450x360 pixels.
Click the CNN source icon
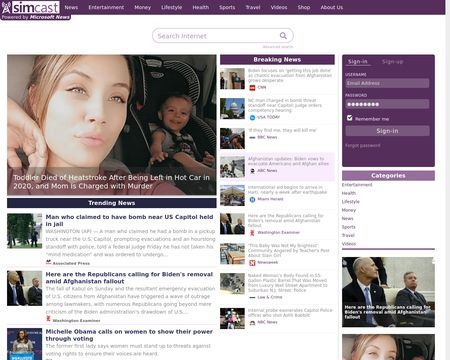point(252,88)
